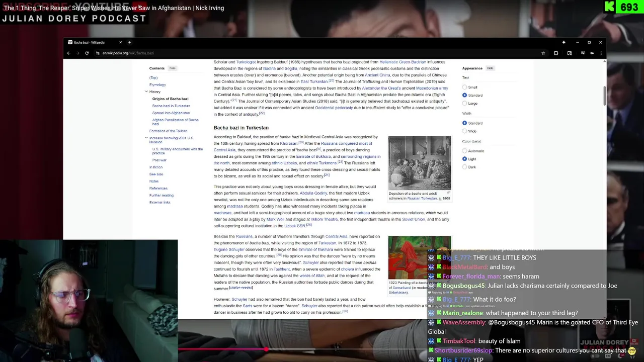Go to Bacha bazi in Turkestan entry
Screen dimensions: 644x362
[171, 106]
